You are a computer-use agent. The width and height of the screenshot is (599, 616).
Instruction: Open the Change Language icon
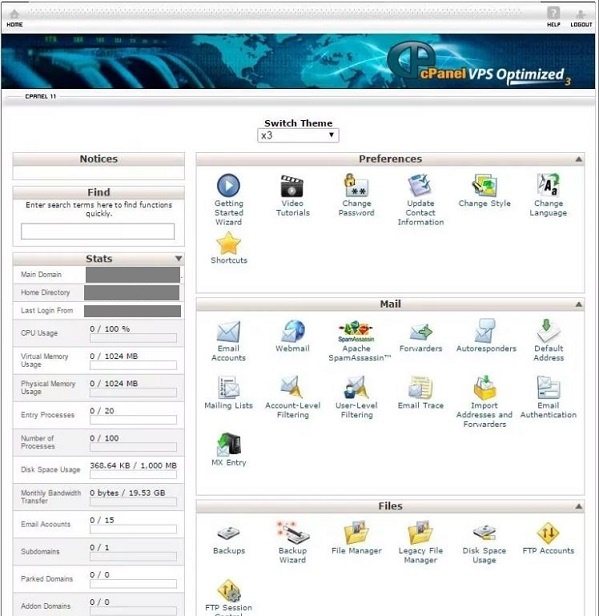[x=548, y=185]
